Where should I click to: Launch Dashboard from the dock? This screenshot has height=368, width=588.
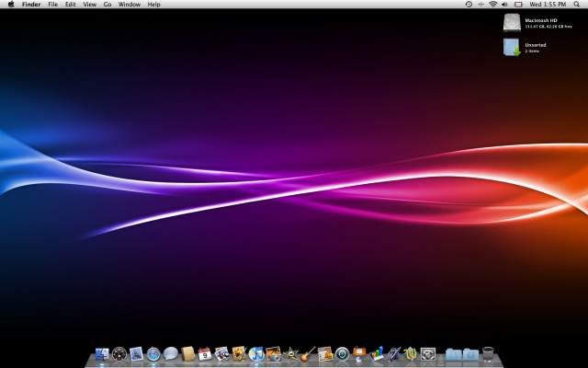(x=119, y=354)
